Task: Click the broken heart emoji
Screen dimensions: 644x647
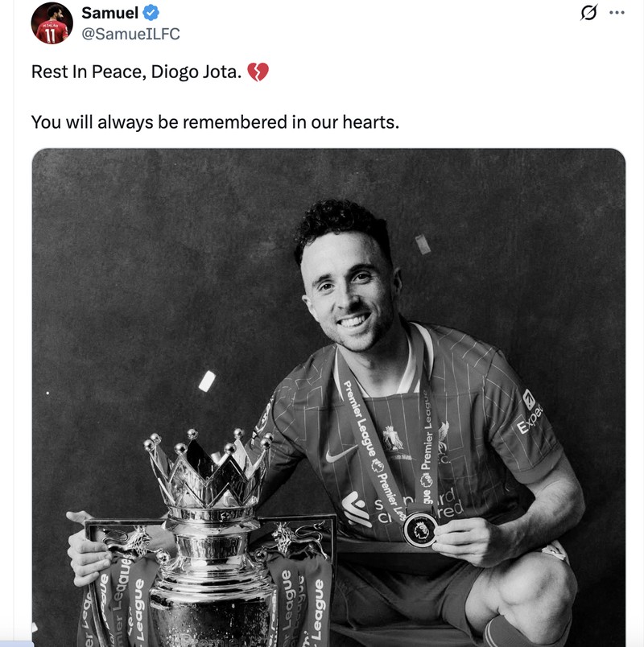Action: pyautogui.click(x=258, y=72)
